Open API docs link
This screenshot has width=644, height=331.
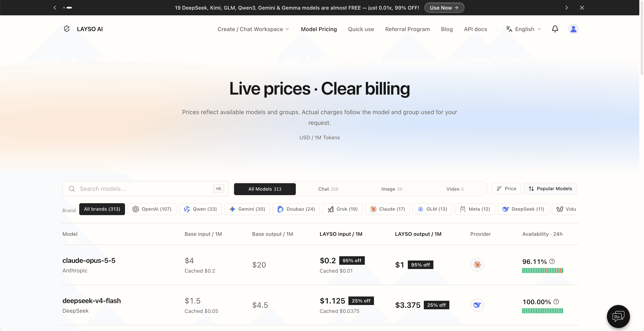(x=475, y=29)
